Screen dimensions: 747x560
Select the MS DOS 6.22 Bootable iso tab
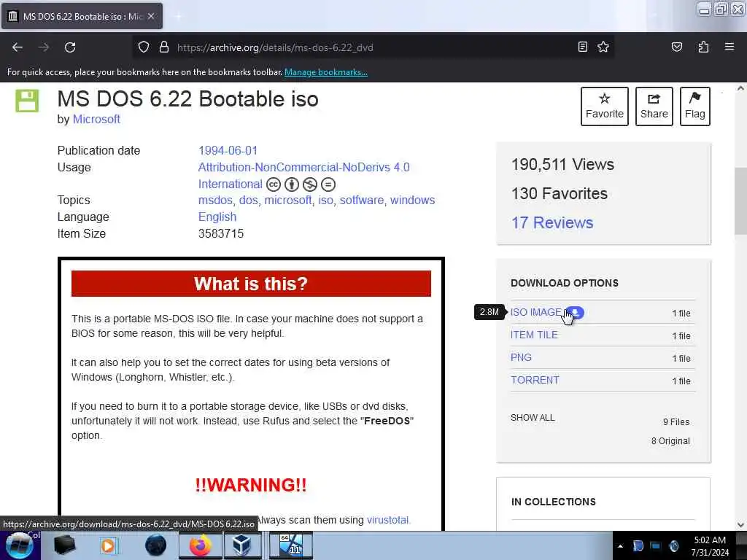point(82,16)
